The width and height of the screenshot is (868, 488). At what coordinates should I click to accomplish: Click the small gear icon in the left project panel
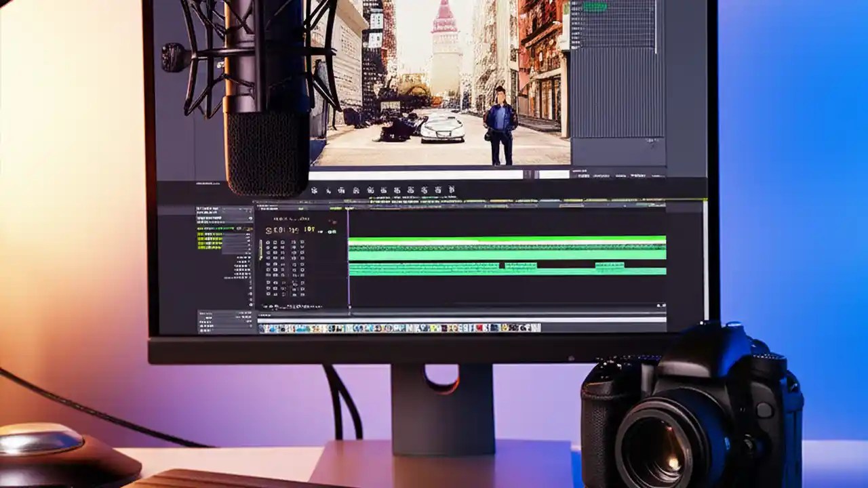coord(251,218)
